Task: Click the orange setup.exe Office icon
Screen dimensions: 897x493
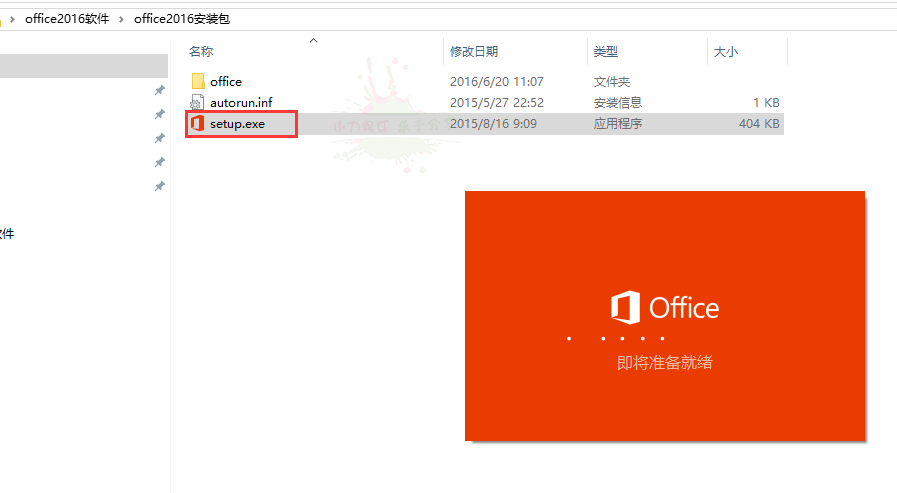Action: pyautogui.click(x=198, y=124)
